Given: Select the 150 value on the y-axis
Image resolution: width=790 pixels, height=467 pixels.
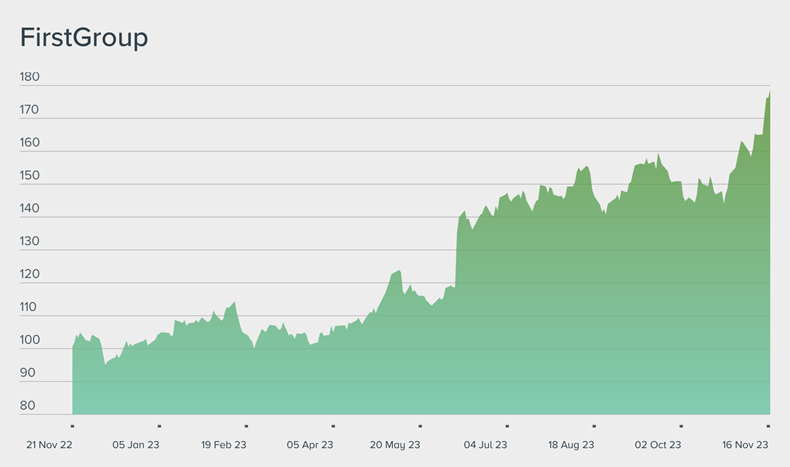Looking at the screenshot, I should tap(30, 176).
